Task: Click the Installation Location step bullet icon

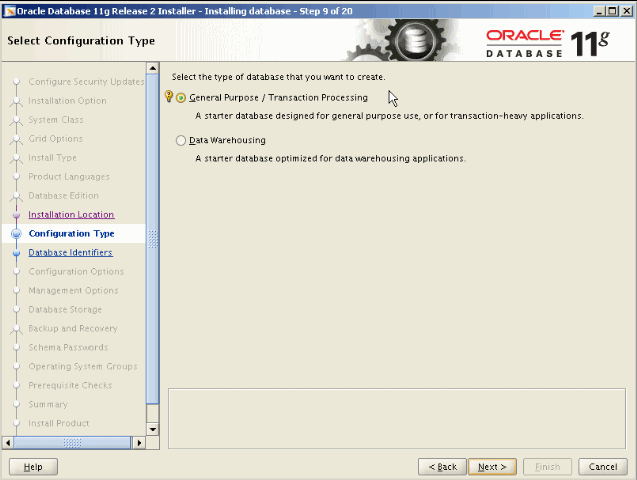Action: [x=16, y=215]
